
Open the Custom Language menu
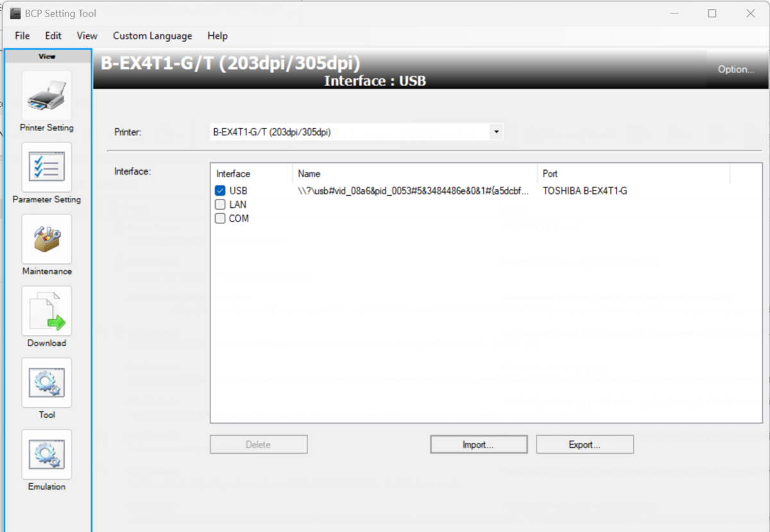click(x=152, y=36)
